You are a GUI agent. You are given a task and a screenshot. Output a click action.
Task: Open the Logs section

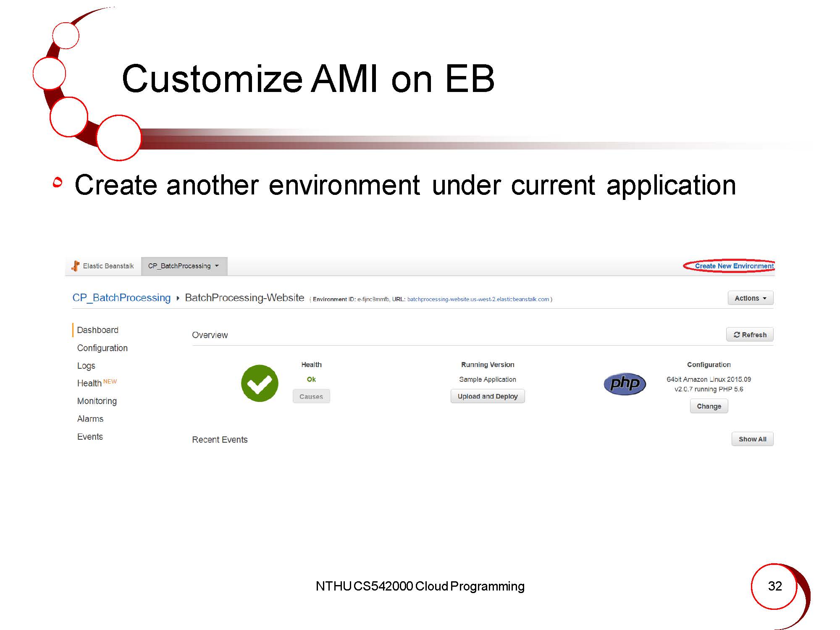(x=86, y=366)
